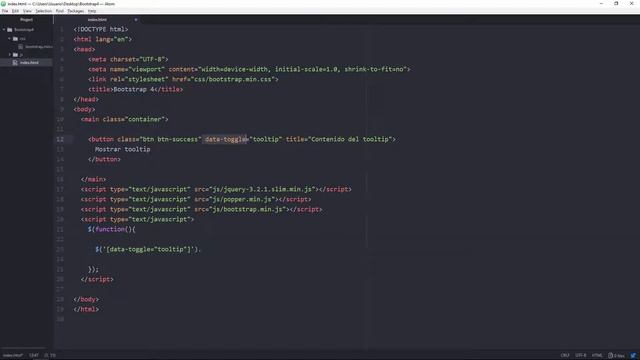The height and width of the screenshot is (360, 640).
Task: Close the index.html tab
Action: point(136,20)
